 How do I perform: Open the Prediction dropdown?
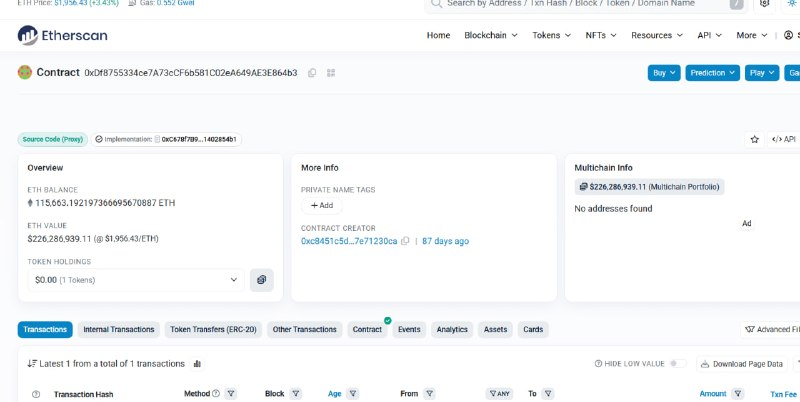pyautogui.click(x=712, y=73)
